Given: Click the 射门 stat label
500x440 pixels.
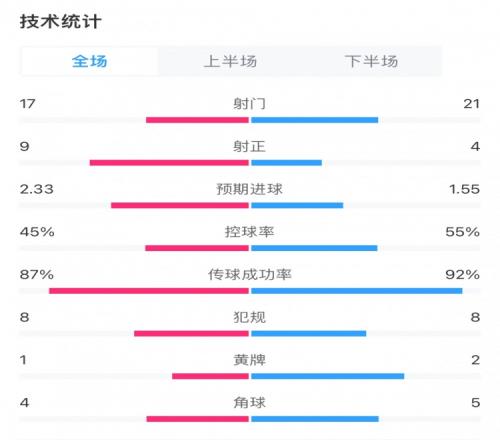Looking at the screenshot, I should pos(249,104).
